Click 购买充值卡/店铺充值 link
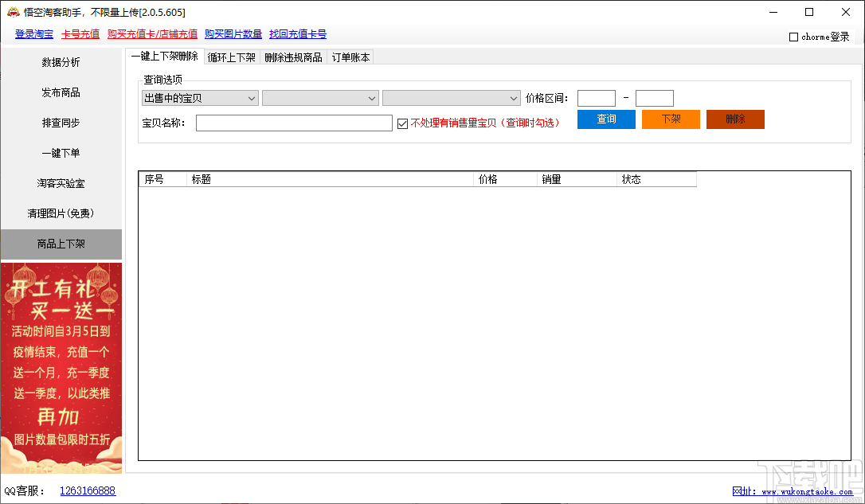This screenshot has height=504, width=865. pyautogui.click(x=152, y=34)
